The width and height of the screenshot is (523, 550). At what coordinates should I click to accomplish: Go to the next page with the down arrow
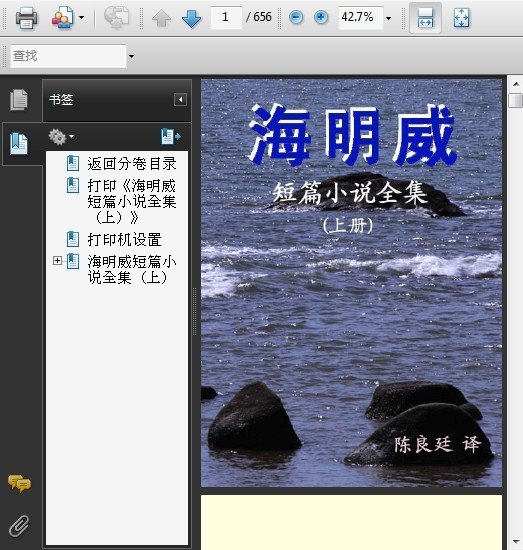tap(191, 18)
